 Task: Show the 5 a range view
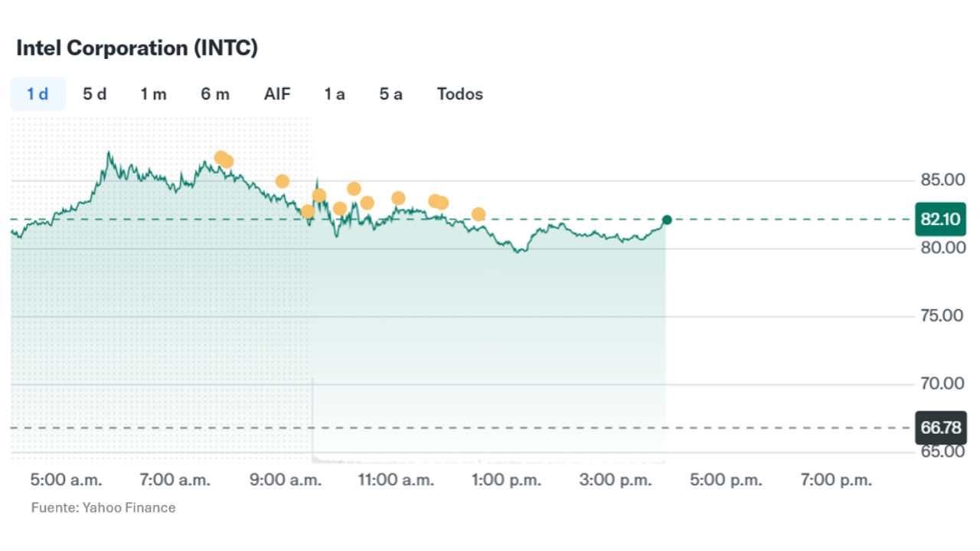[391, 94]
